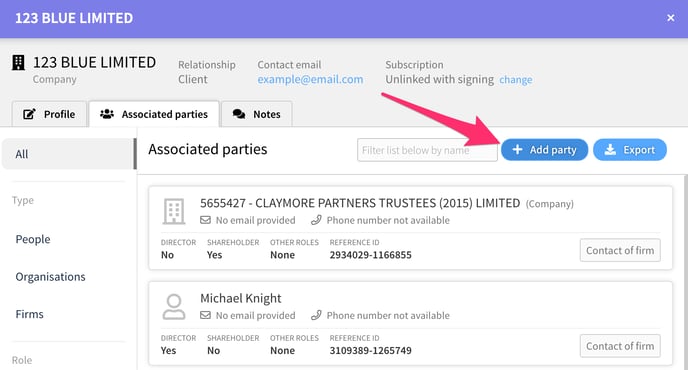The image size is (688, 370).
Task: Click the envelope icon on Michael Knight's card
Action: click(205, 315)
